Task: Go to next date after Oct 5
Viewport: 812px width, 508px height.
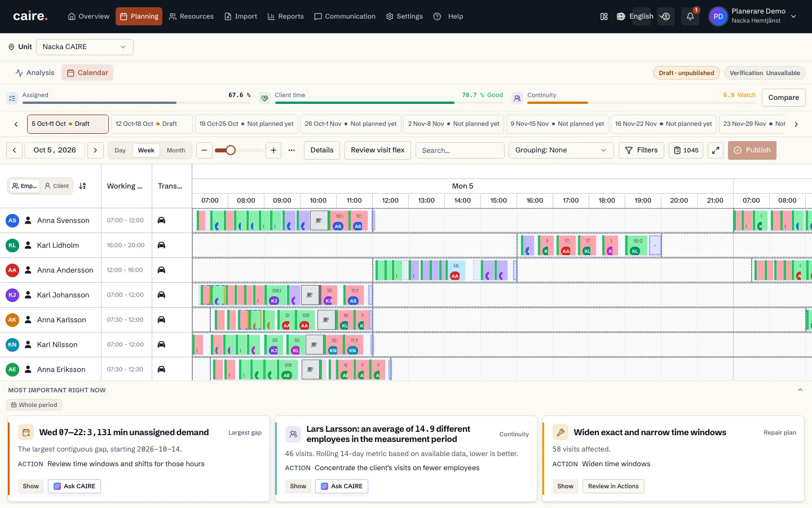Action: coord(95,150)
